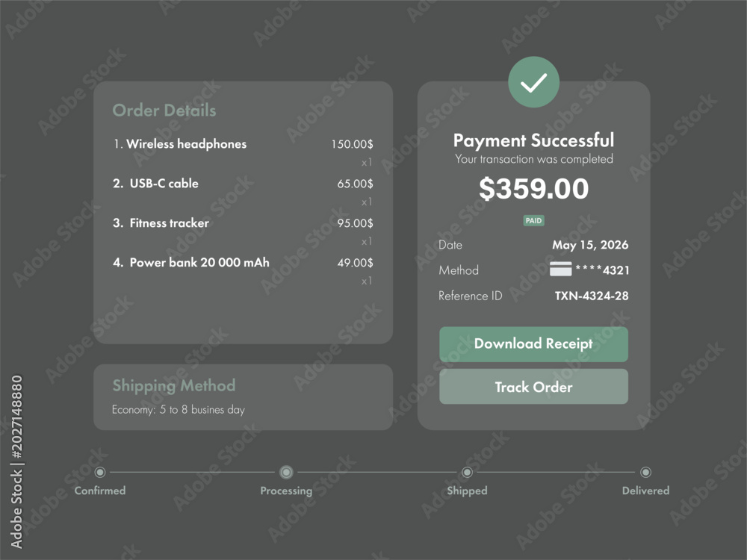Click the TXN-4324-28 reference ID
The height and width of the screenshot is (560, 747).
[591, 296]
